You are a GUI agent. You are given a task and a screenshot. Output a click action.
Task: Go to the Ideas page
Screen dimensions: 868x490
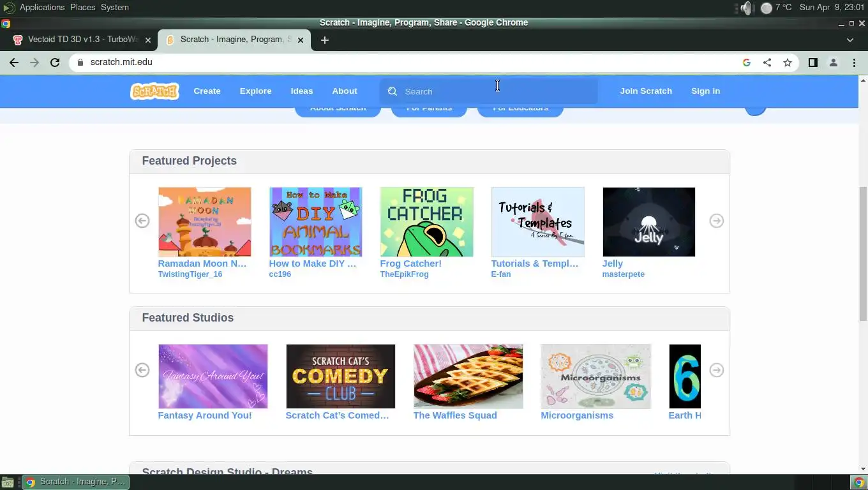[302, 91]
